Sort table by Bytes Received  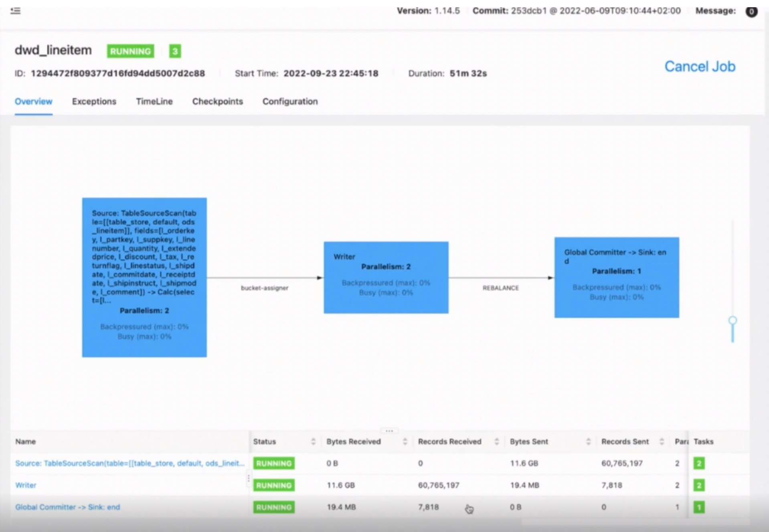[x=405, y=441]
